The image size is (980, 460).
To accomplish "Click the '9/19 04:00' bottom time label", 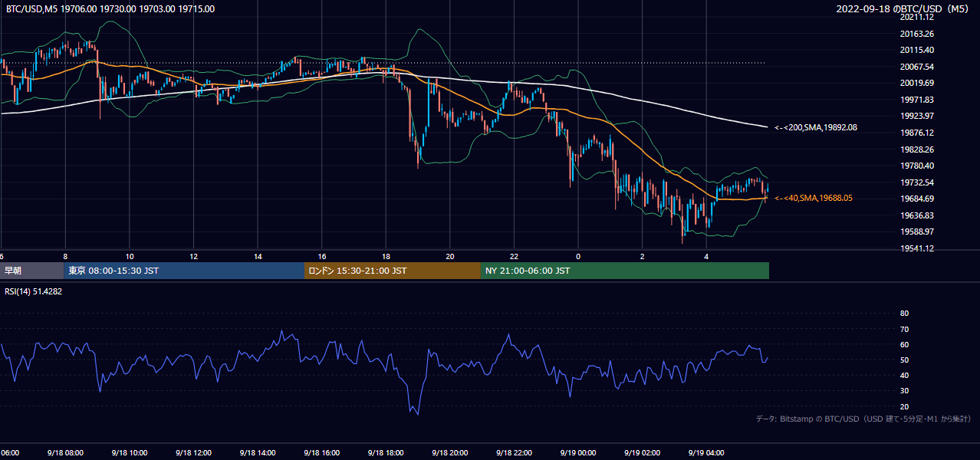I will click(x=705, y=453).
